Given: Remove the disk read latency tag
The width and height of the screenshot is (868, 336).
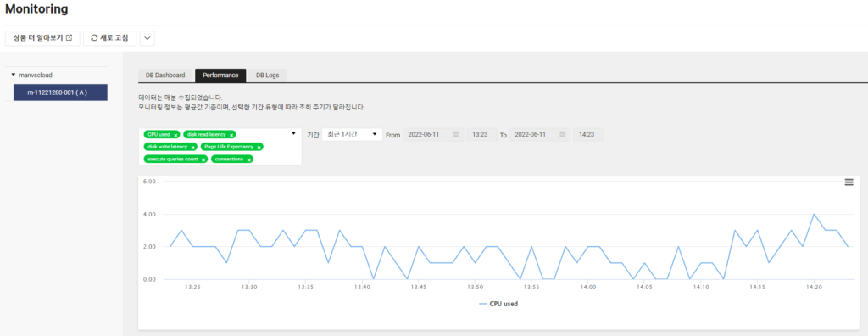Looking at the screenshot, I should pyautogui.click(x=231, y=135).
